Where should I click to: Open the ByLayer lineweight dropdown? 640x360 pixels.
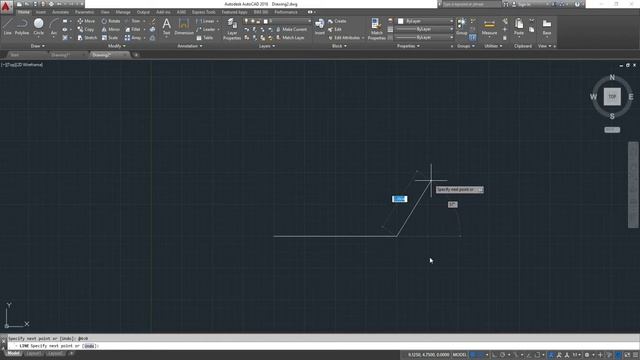(425, 29)
